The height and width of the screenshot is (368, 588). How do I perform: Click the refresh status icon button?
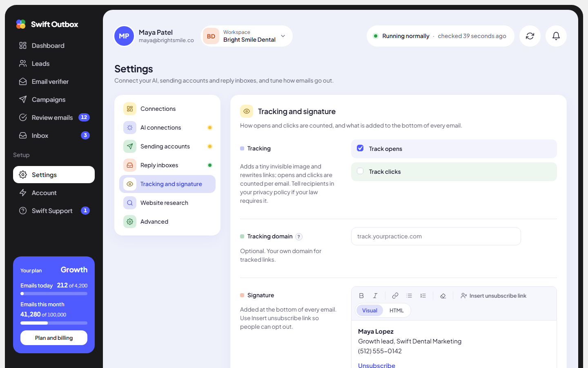pos(530,36)
